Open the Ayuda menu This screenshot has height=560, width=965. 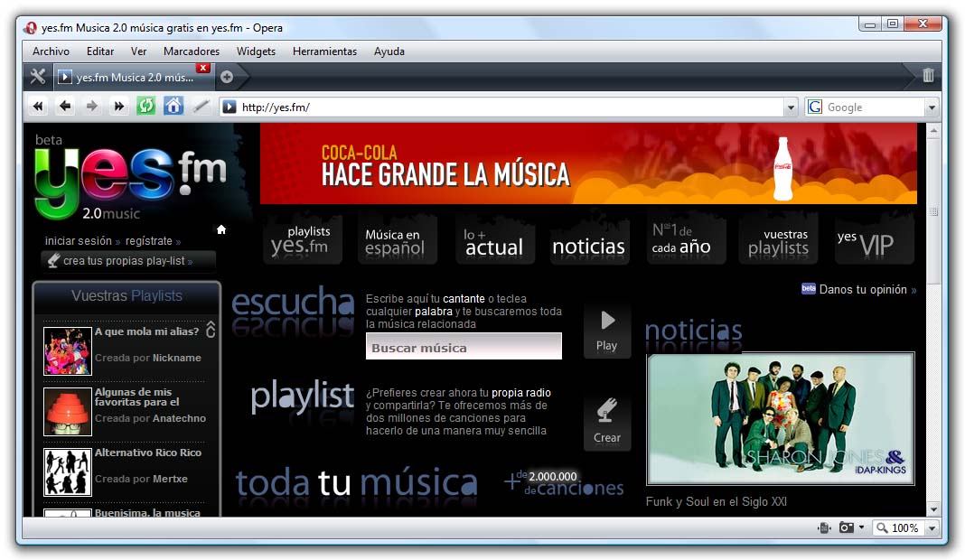tap(389, 51)
